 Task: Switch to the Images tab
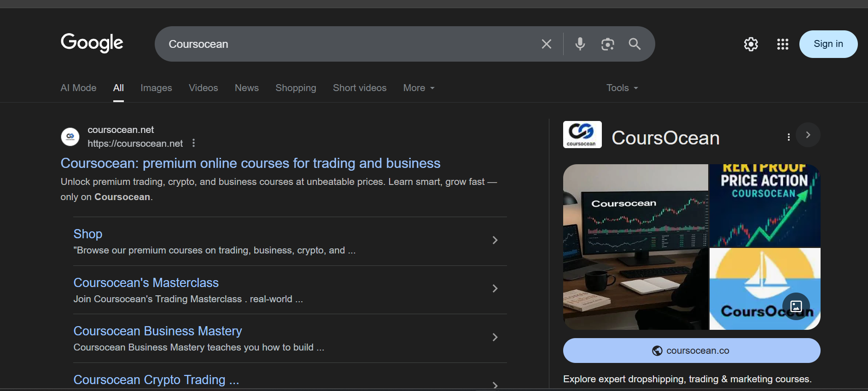156,88
